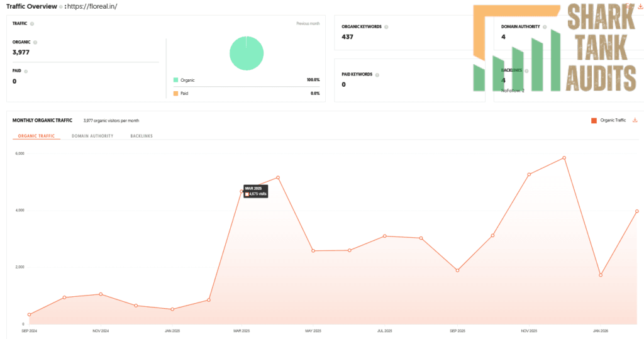Click the JAN 2026 x-axis label

click(x=601, y=331)
